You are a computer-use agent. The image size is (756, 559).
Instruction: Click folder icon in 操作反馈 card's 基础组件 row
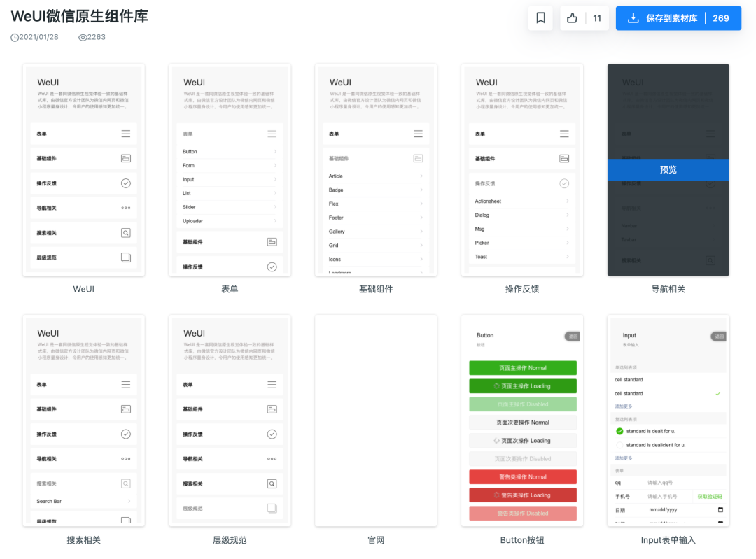564,159
